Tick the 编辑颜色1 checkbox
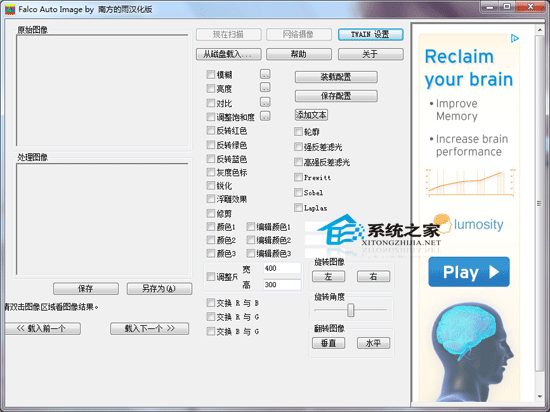This screenshot has width=550, height=412. tap(250, 227)
